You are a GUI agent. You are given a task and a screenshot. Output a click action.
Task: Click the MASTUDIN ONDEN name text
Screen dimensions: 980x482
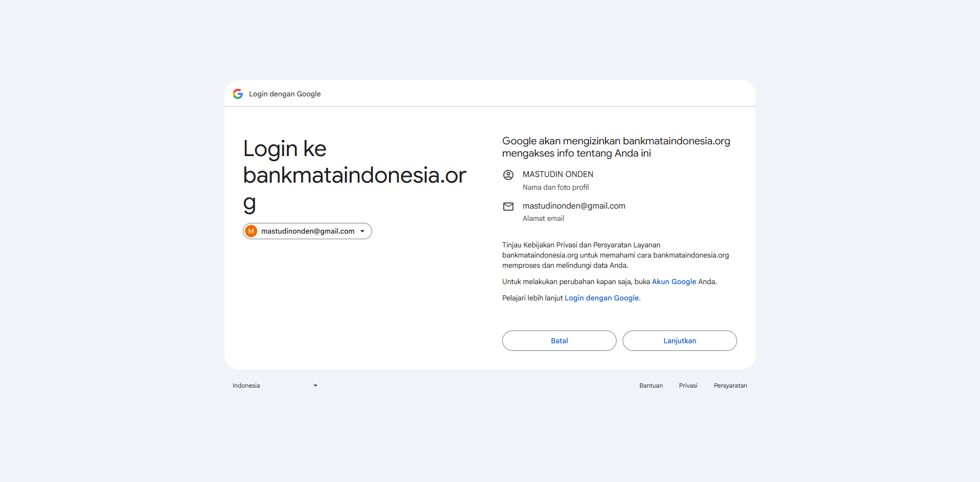pos(557,174)
